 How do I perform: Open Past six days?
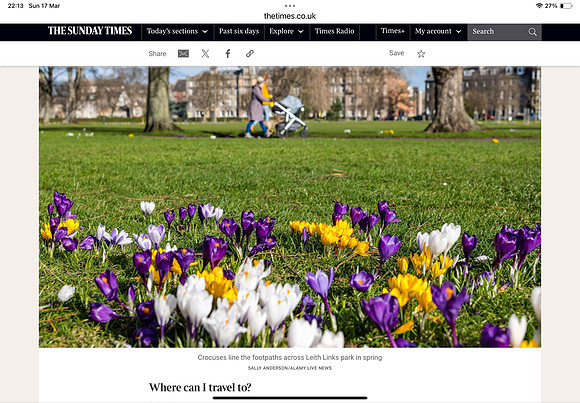239,31
